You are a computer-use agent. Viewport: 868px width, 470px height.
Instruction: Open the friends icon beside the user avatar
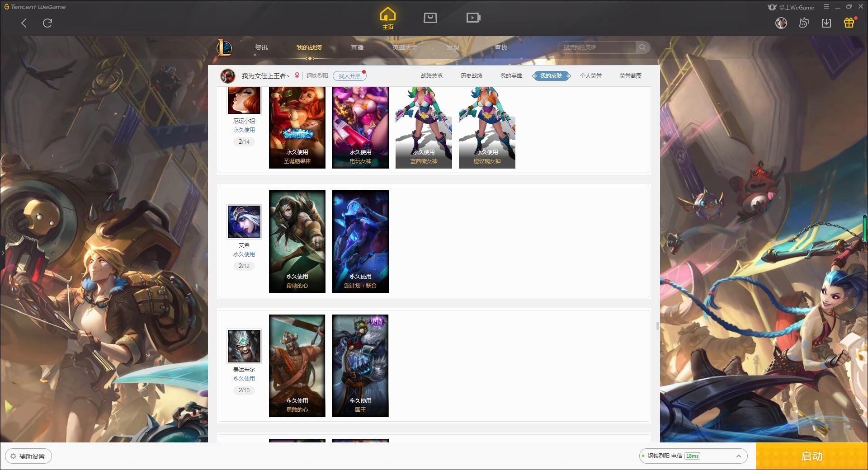804,23
